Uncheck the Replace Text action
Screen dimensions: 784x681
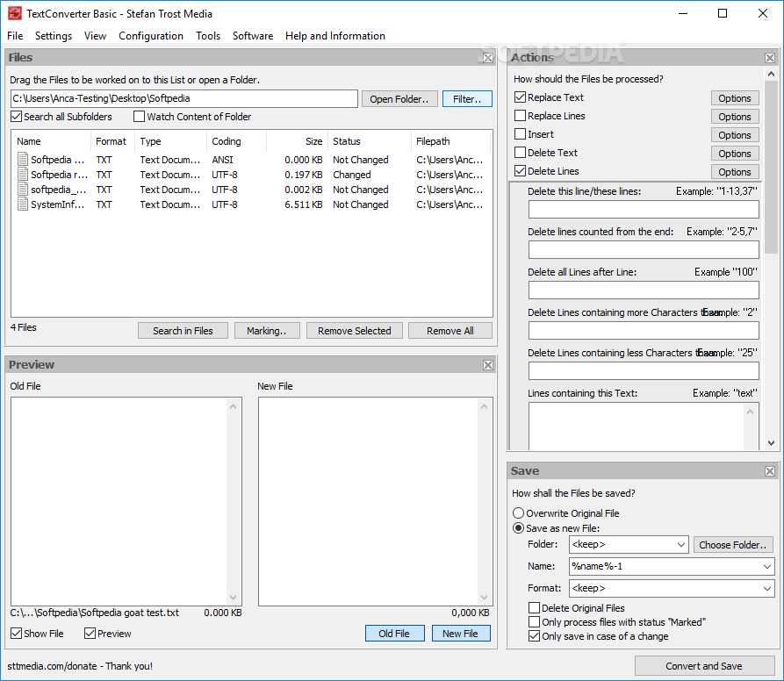point(520,97)
